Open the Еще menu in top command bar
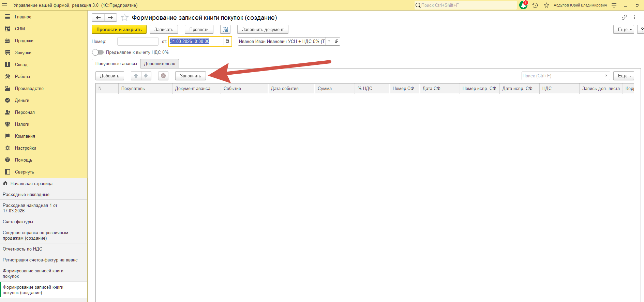644x302 pixels. [x=623, y=30]
